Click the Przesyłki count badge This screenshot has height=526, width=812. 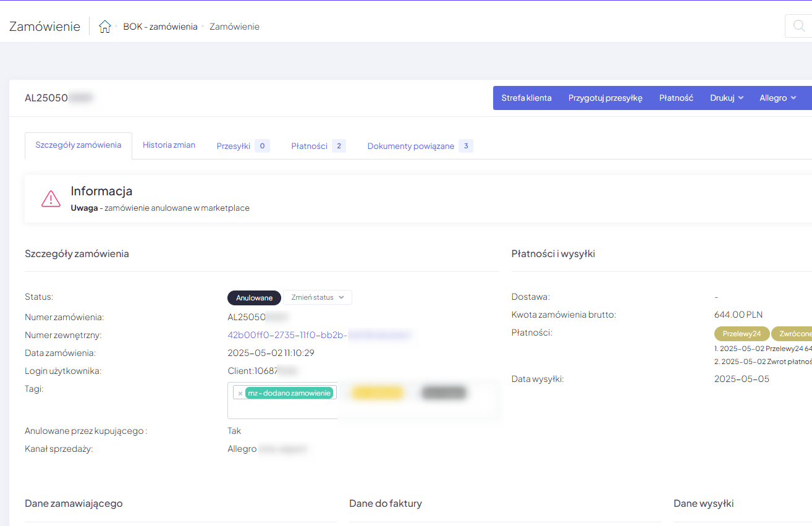[x=262, y=146]
